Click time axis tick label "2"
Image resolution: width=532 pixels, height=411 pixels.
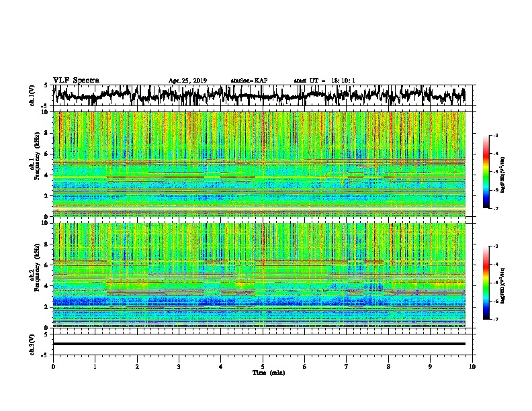137,367
